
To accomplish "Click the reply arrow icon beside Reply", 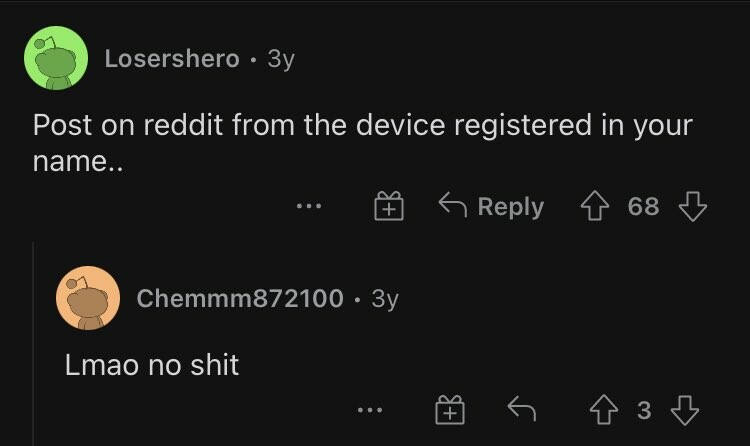I will pyautogui.click(x=452, y=205).
